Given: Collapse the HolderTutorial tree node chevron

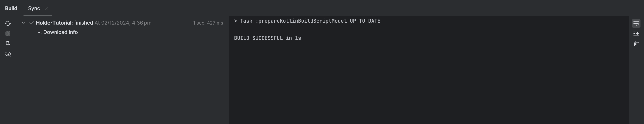Looking at the screenshot, I should coord(23,23).
